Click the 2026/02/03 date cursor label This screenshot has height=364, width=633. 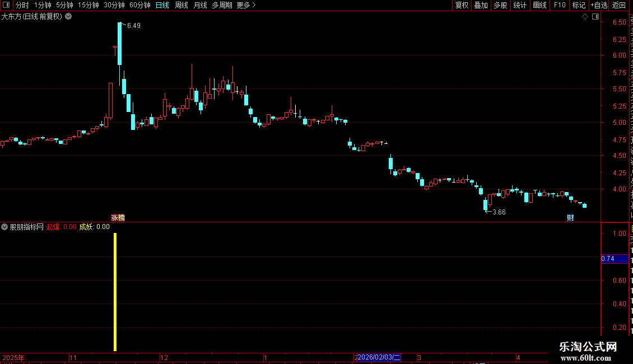click(x=379, y=357)
